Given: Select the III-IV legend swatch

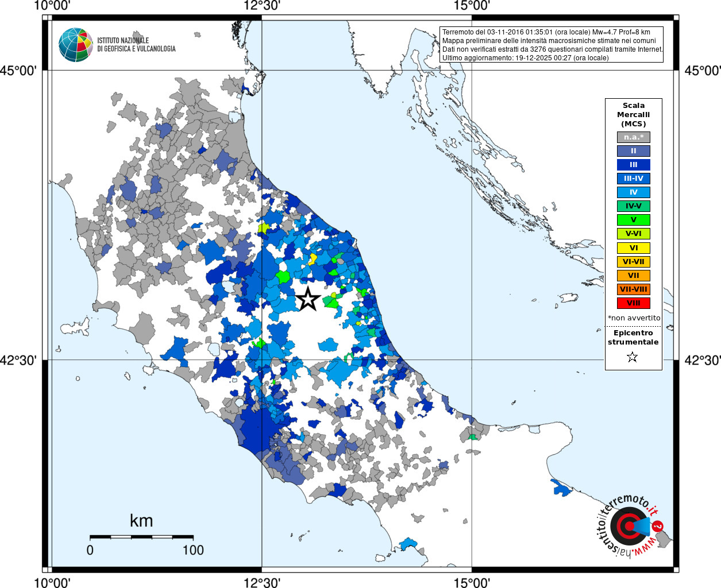Looking at the screenshot, I should click(x=634, y=179).
